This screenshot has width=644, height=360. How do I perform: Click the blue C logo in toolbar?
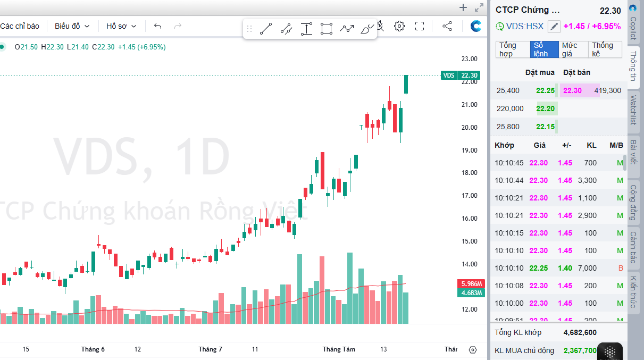coord(476,26)
